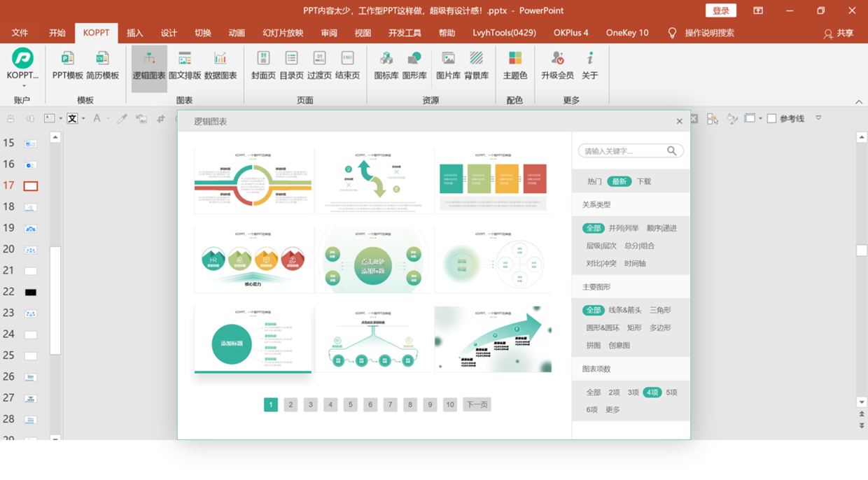Open the customize quick access toolbar dropdown
This screenshot has width=868, height=480.
point(818,118)
